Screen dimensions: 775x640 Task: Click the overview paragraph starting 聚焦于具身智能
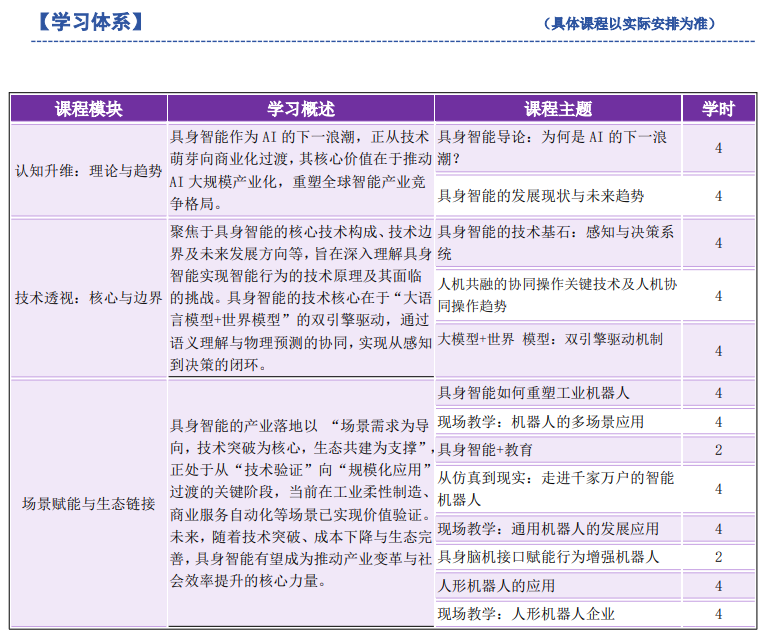coord(300,297)
